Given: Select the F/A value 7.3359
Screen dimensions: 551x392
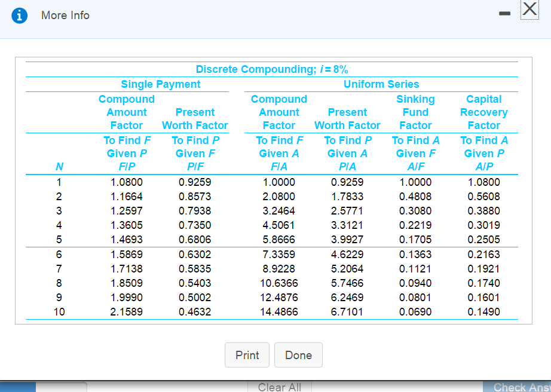Looking at the screenshot, I should tap(279, 255).
